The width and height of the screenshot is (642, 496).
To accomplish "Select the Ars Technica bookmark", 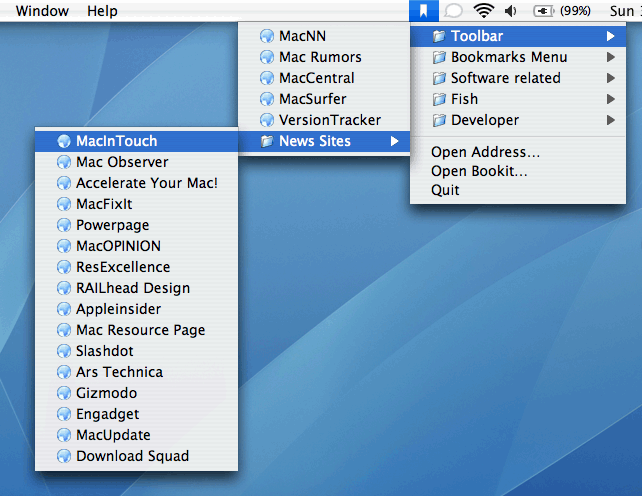I will pos(136,372).
